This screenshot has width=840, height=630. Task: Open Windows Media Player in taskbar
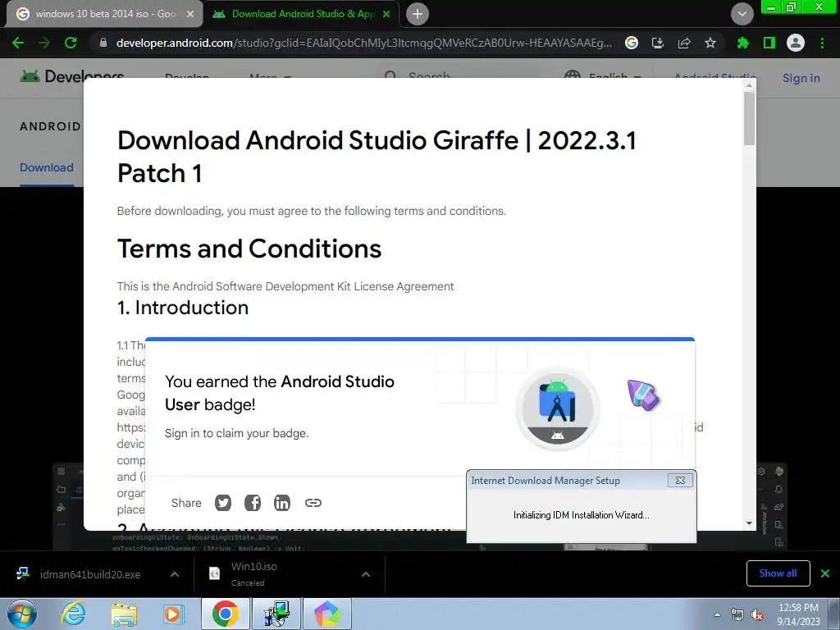tap(173, 614)
